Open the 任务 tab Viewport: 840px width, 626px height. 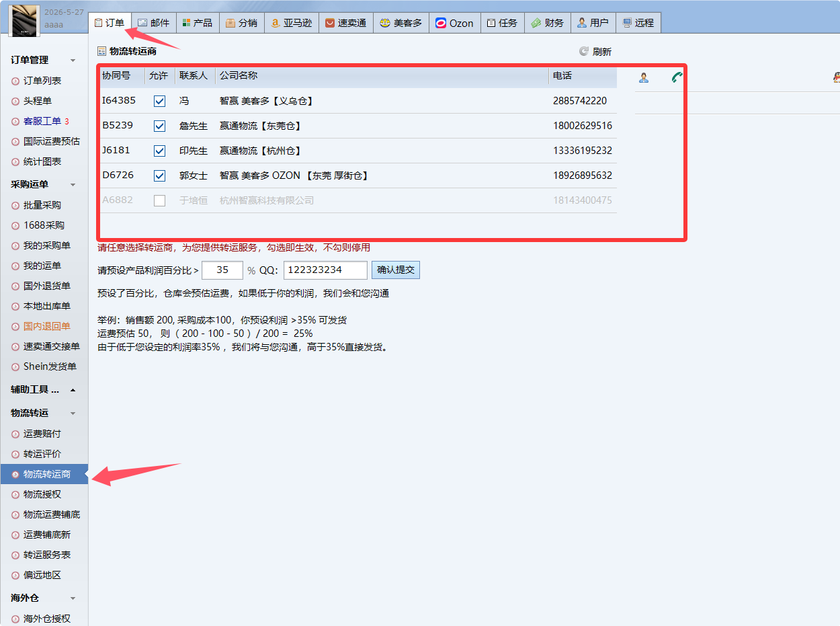tap(502, 23)
